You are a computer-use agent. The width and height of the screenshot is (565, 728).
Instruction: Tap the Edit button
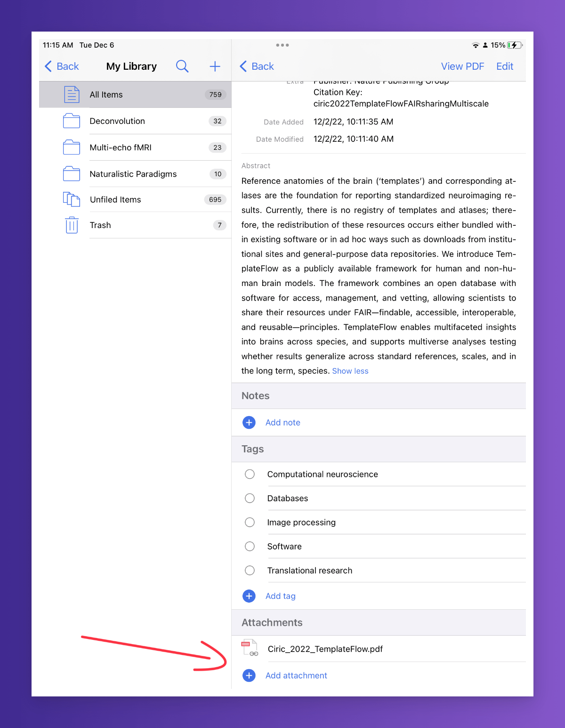[x=505, y=66]
